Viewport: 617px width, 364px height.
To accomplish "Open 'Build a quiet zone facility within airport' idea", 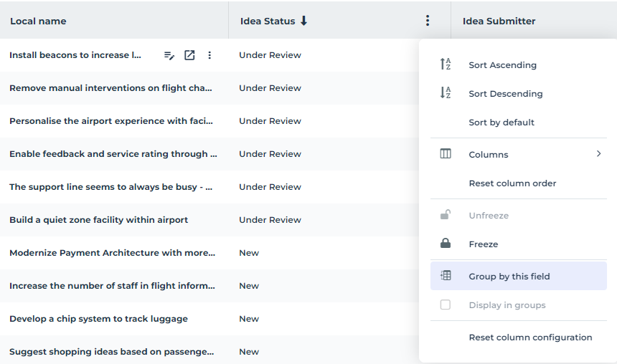I will pyautogui.click(x=98, y=220).
